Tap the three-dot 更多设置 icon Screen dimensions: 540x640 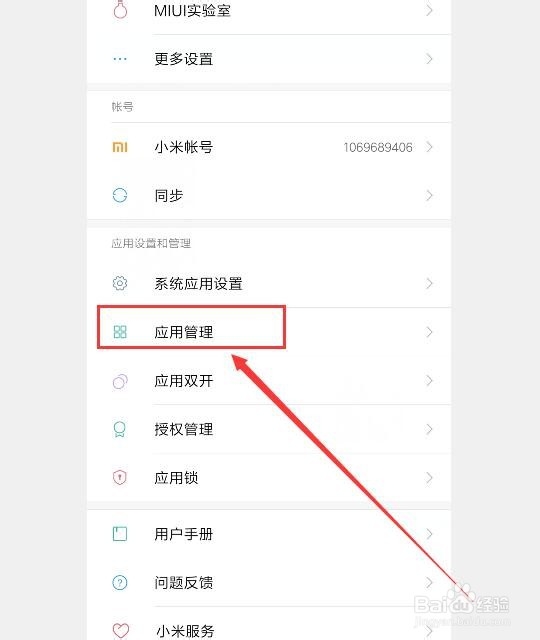(x=120, y=59)
